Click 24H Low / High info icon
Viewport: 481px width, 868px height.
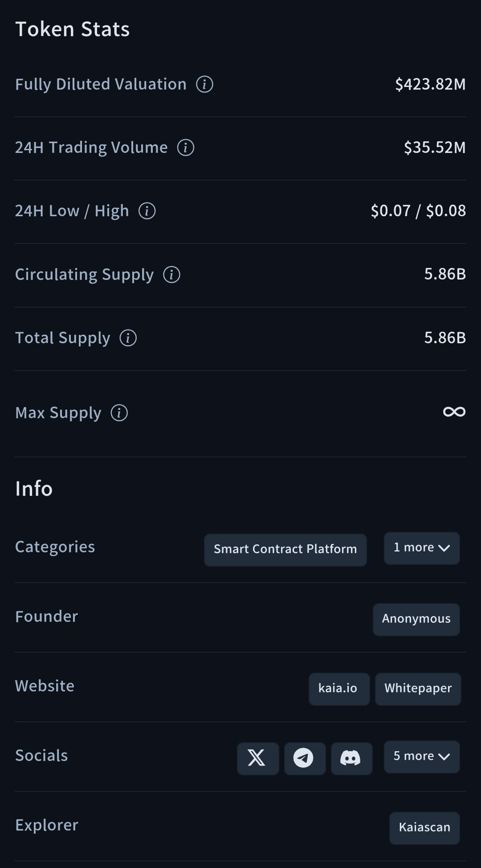click(x=147, y=211)
